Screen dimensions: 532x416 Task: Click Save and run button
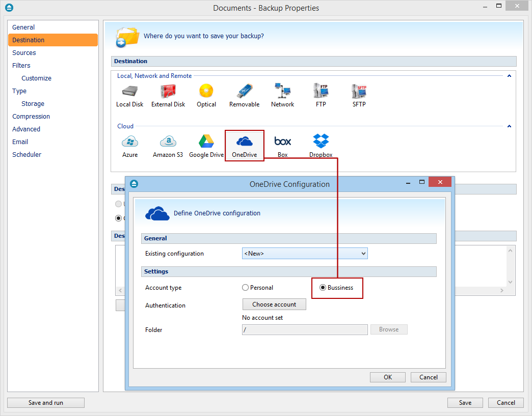pos(46,402)
